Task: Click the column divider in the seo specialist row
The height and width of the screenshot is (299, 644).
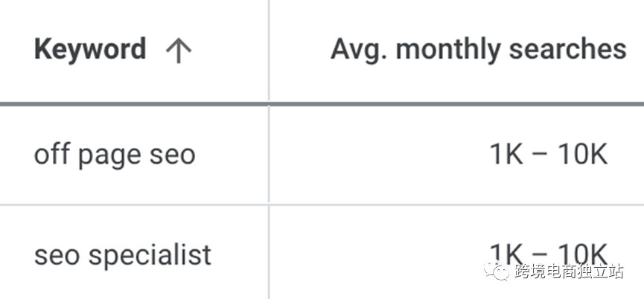Action: [x=269, y=253]
